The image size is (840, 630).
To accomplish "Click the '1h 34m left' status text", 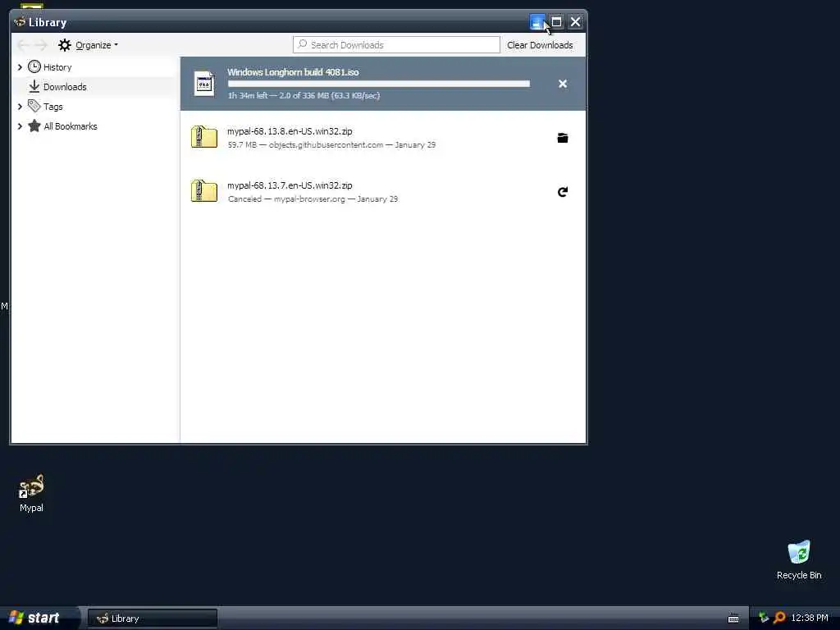I will point(248,95).
